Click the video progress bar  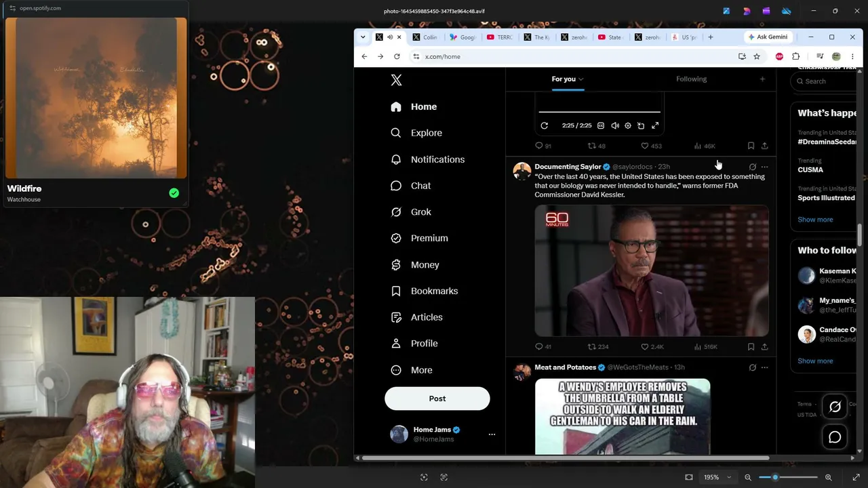pyautogui.click(x=599, y=112)
